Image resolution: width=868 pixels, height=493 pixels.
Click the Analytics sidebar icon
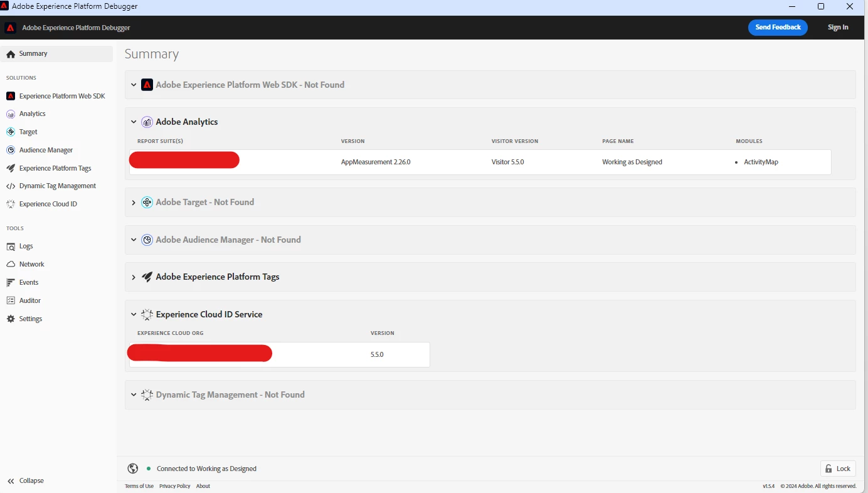pyautogui.click(x=11, y=114)
